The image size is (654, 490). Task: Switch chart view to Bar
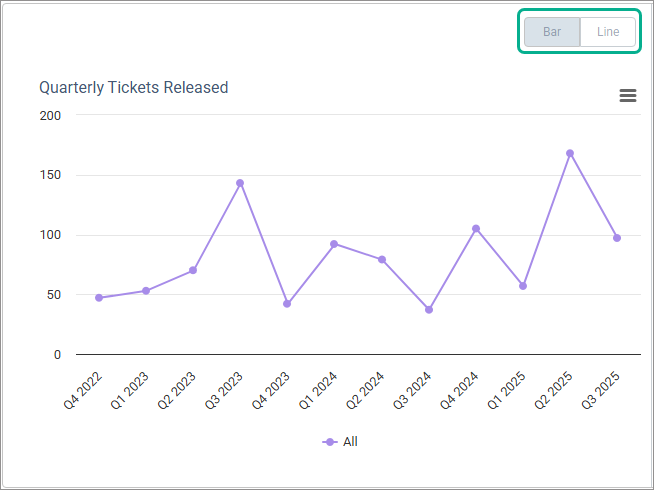552,32
